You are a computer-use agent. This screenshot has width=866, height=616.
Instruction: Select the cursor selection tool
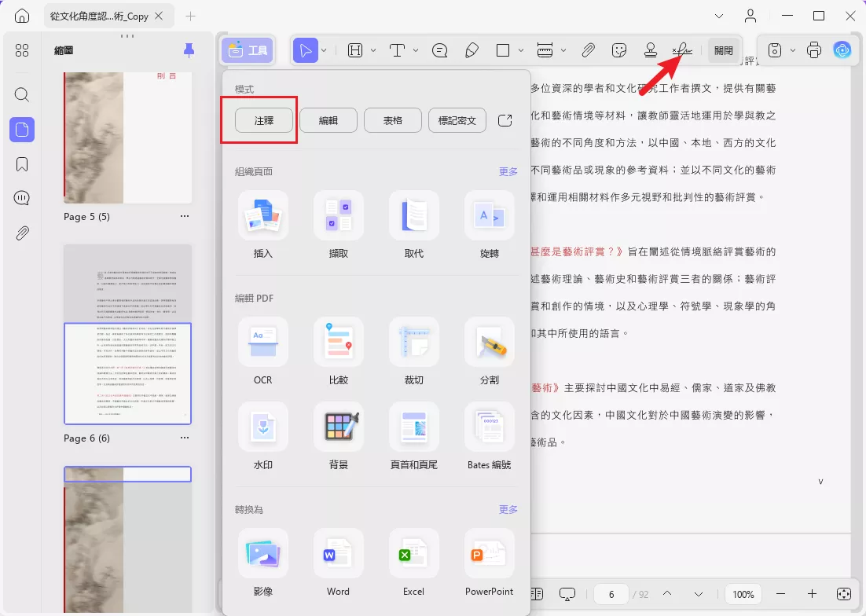click(306, 51)
